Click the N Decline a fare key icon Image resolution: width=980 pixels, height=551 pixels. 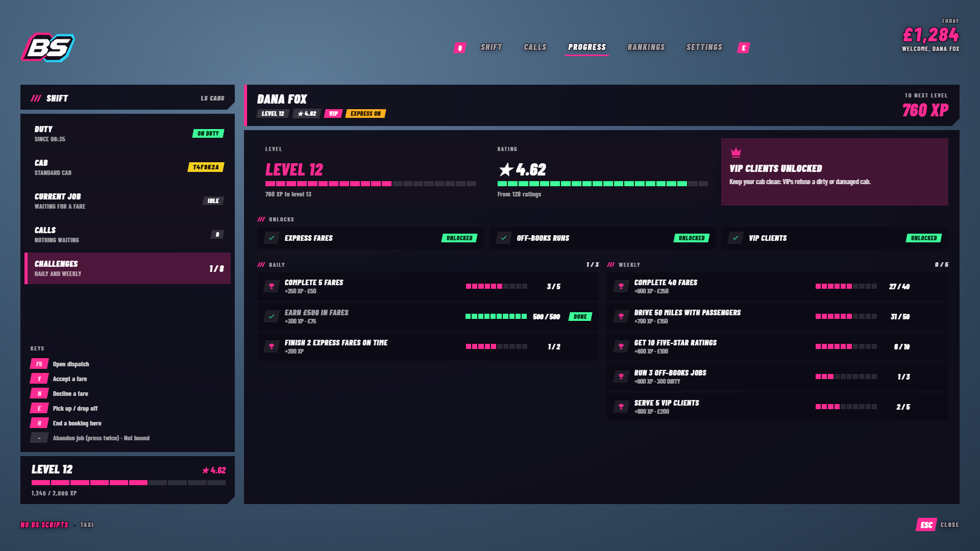coord(39,394)
